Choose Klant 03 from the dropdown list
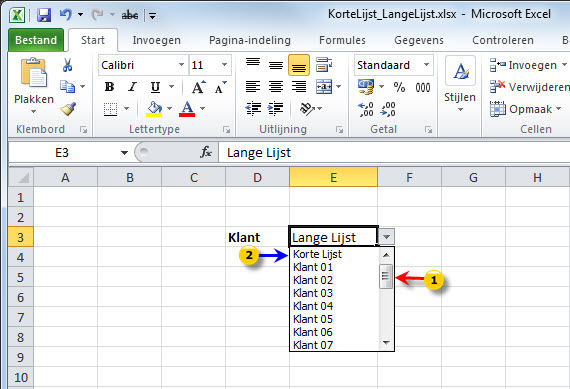 (313, 293)
